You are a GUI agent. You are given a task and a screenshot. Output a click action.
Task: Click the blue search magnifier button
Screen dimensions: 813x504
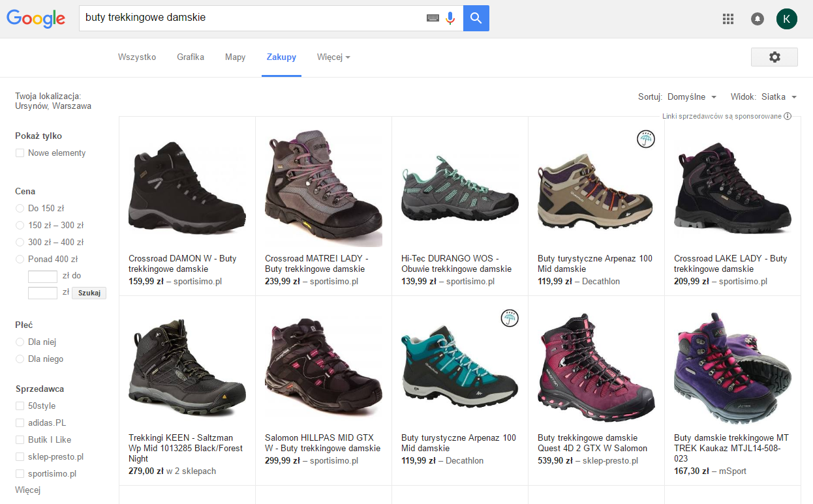tap(476, 18)
